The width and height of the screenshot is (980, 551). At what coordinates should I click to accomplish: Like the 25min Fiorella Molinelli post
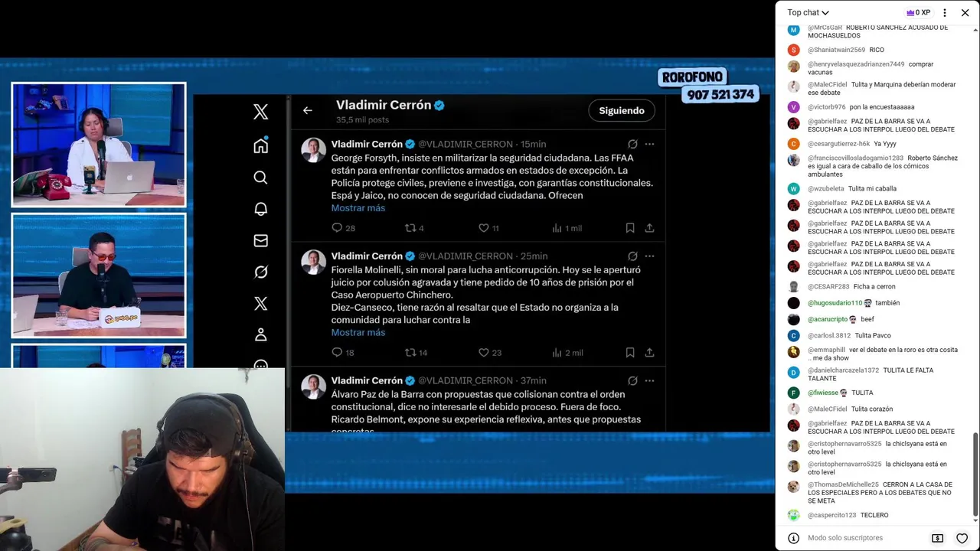483,353
